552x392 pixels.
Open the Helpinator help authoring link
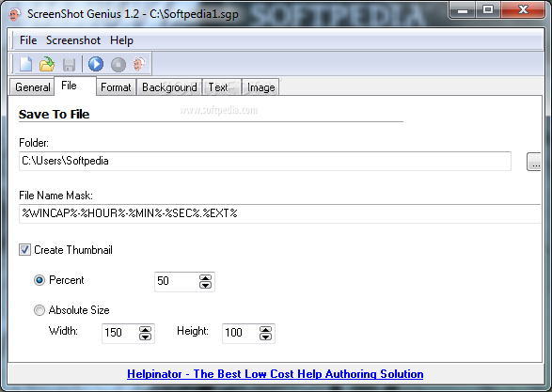click(275, 374)
